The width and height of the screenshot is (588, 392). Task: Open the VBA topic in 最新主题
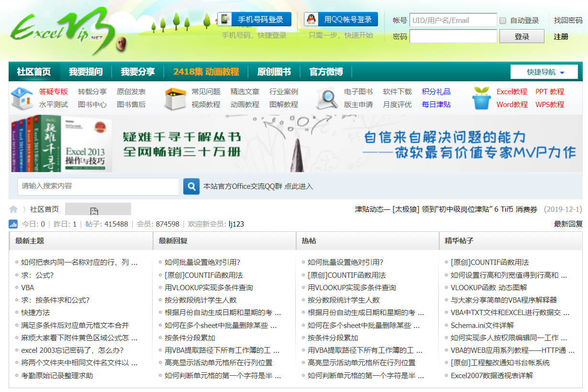[x=28, y=288]
